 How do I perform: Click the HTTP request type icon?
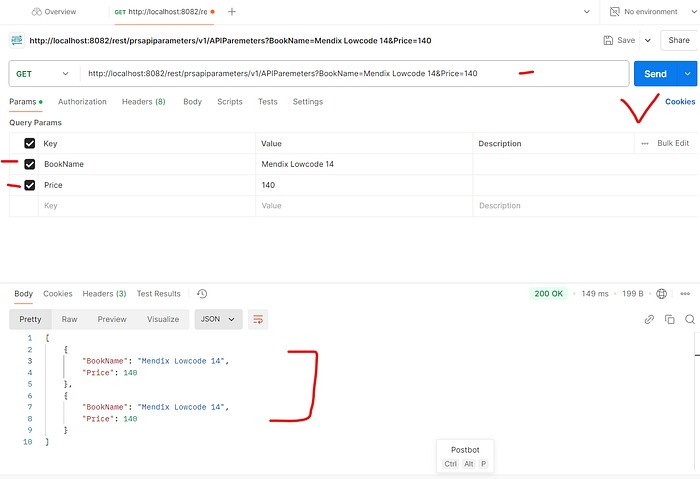tap(17, 40)
